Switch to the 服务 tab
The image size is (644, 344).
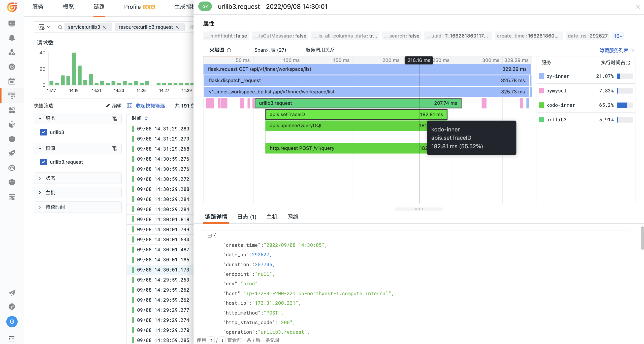coord(38,7)
